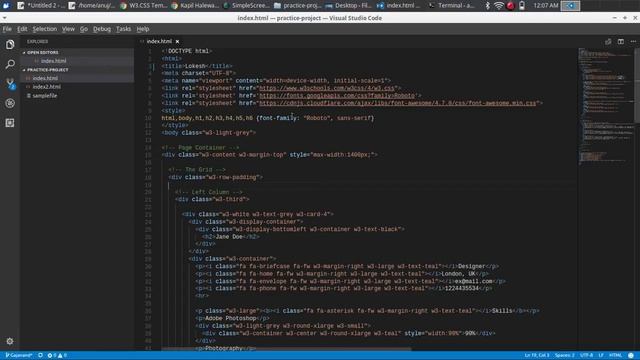This screenshot has width=640, height=360.
Task: Click the feedback smiley in the status bar
Action: tap(631, 356)
